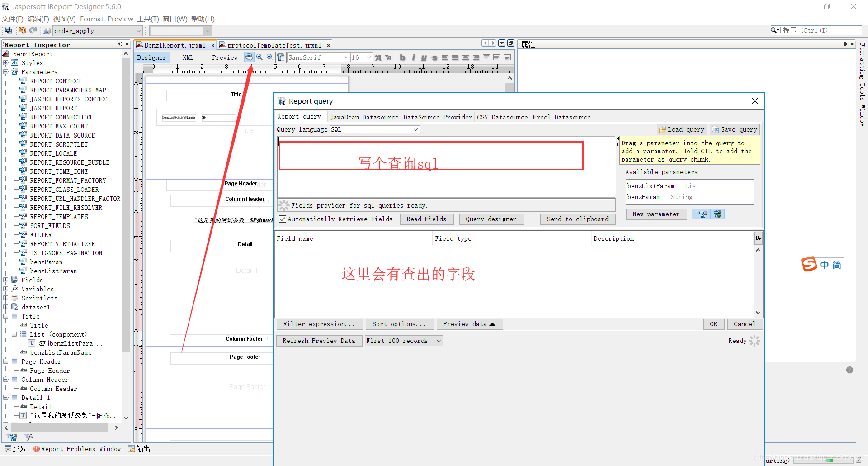Click the Save query button
Viewport: 868px width, 466px height.
(x=735, y=129)
